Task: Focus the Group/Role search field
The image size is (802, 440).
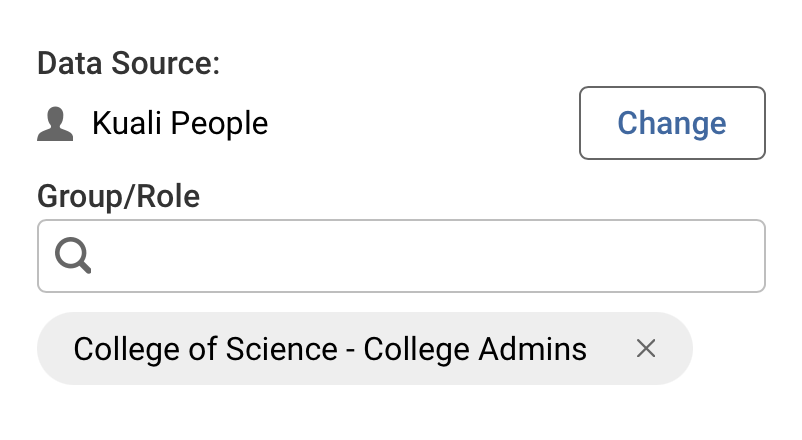Action: [x=420, y=256]
